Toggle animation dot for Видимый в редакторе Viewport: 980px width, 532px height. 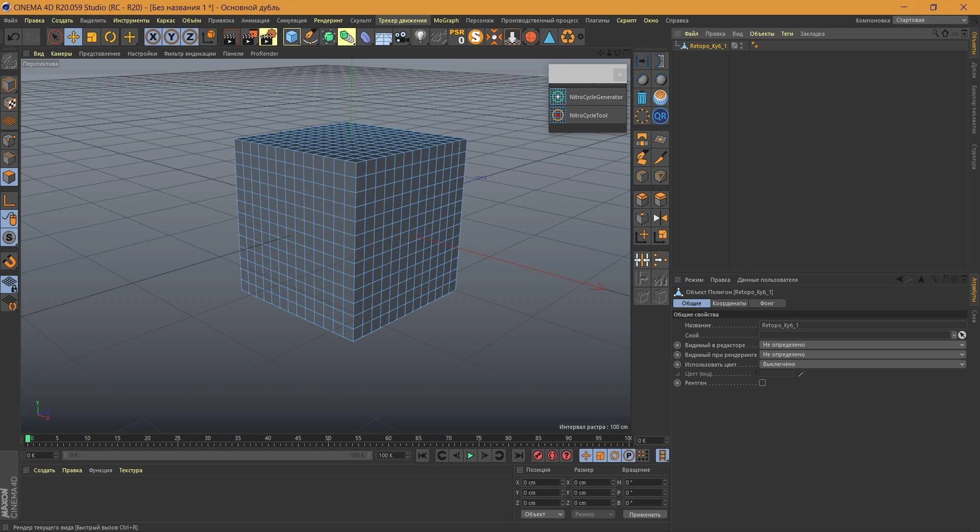pyautogui.click(x=677, y=345)
